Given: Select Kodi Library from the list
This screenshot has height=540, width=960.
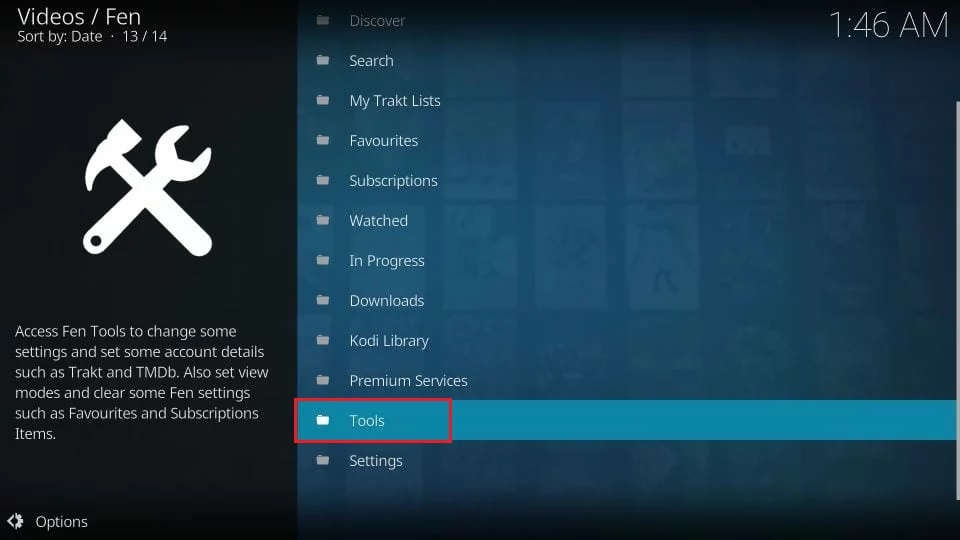Looking at the screenshot, I should click(388, 341).
